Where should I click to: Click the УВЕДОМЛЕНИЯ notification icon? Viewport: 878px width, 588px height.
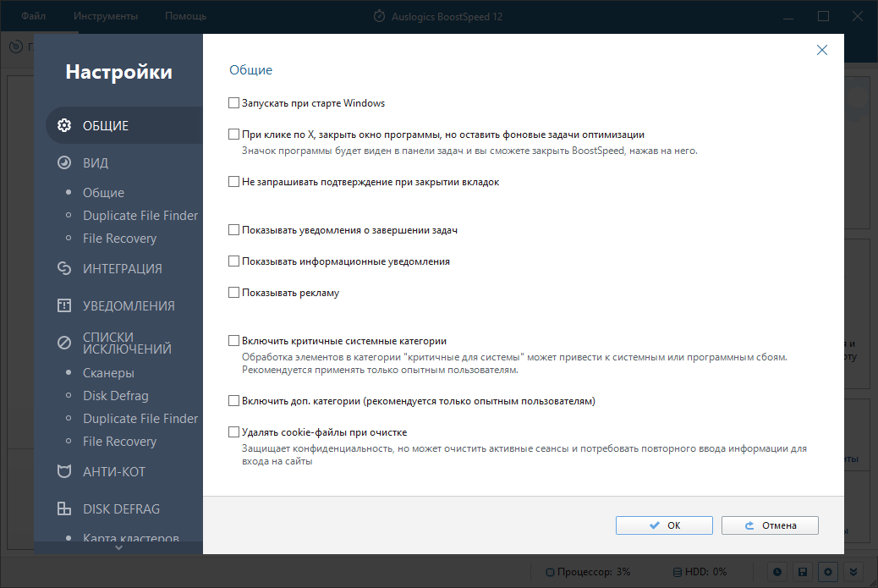click(64, 305)
